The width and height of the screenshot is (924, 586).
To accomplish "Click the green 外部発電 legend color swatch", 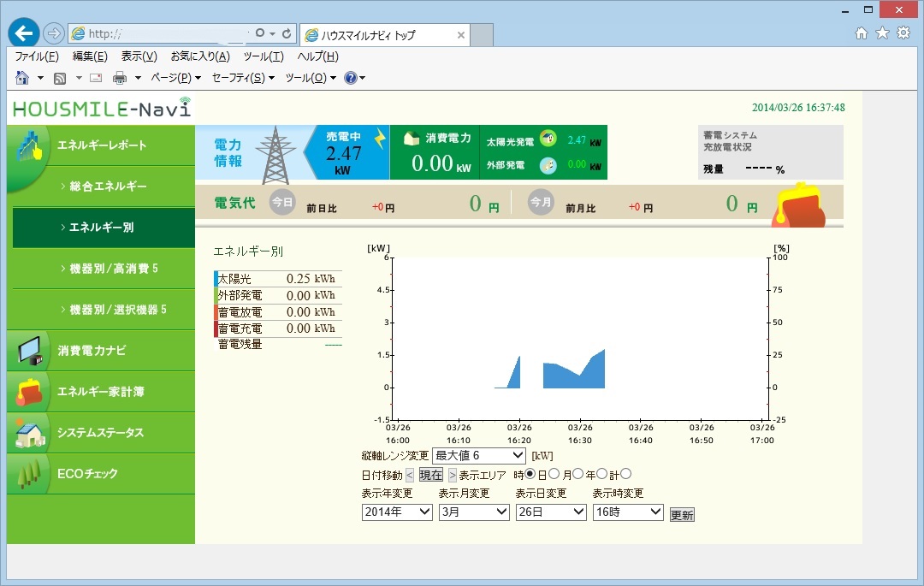I will pos(216,295).
